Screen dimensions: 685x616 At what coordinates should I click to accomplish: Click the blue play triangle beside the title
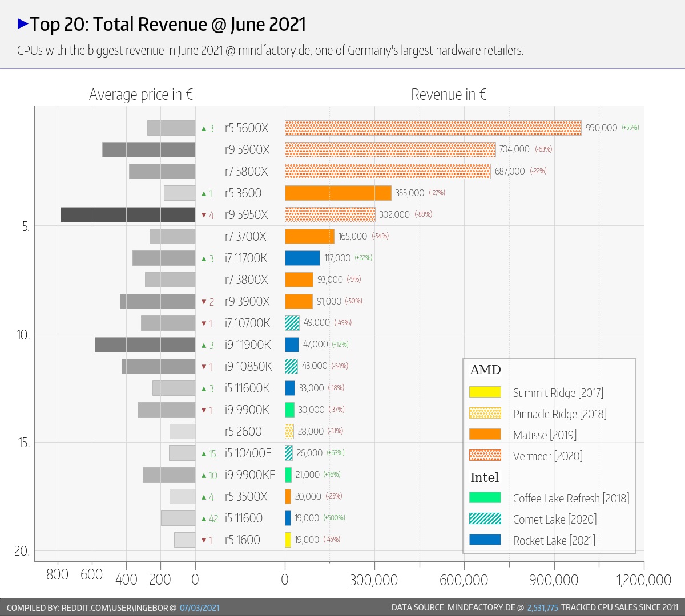point(23,24)
